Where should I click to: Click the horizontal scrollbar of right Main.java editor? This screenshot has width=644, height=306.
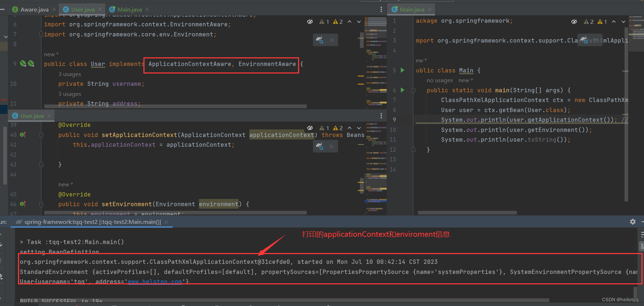point(467,213)
